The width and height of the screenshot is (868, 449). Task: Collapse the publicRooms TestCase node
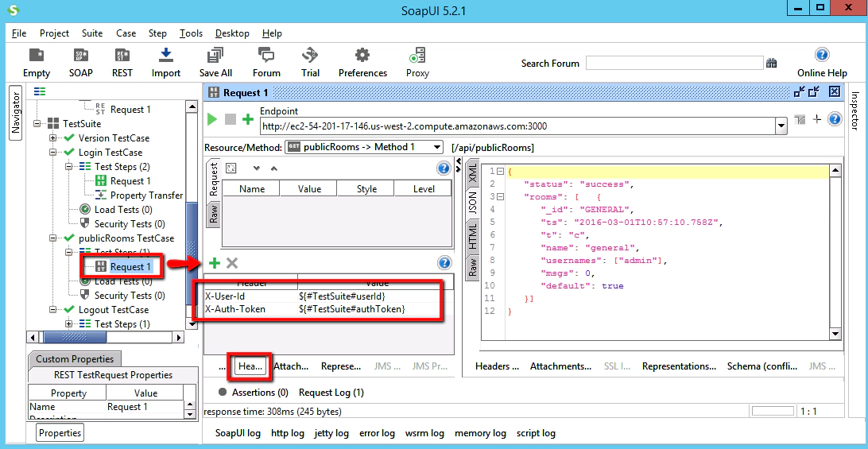[53, 238]
